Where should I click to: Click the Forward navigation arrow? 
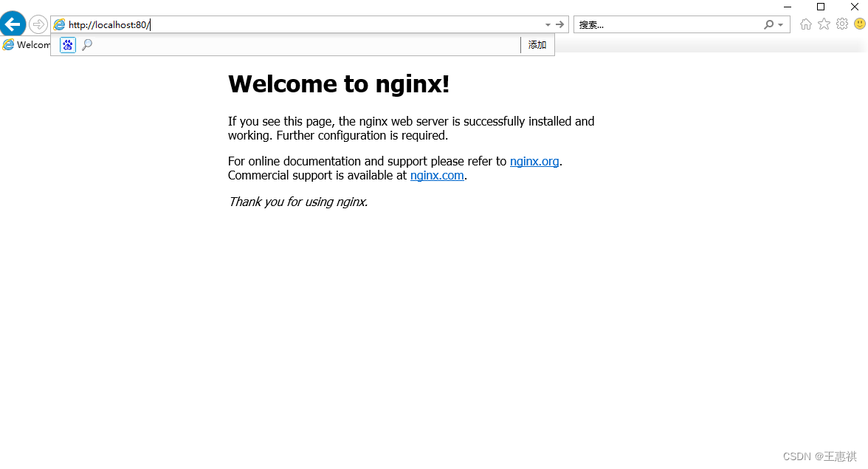[x=38, y=23]
